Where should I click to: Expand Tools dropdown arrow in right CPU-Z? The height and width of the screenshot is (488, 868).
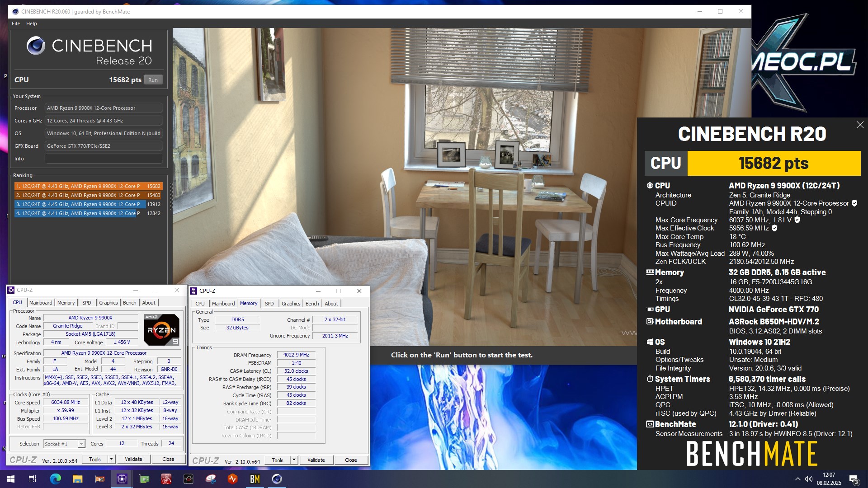[294, 460]
